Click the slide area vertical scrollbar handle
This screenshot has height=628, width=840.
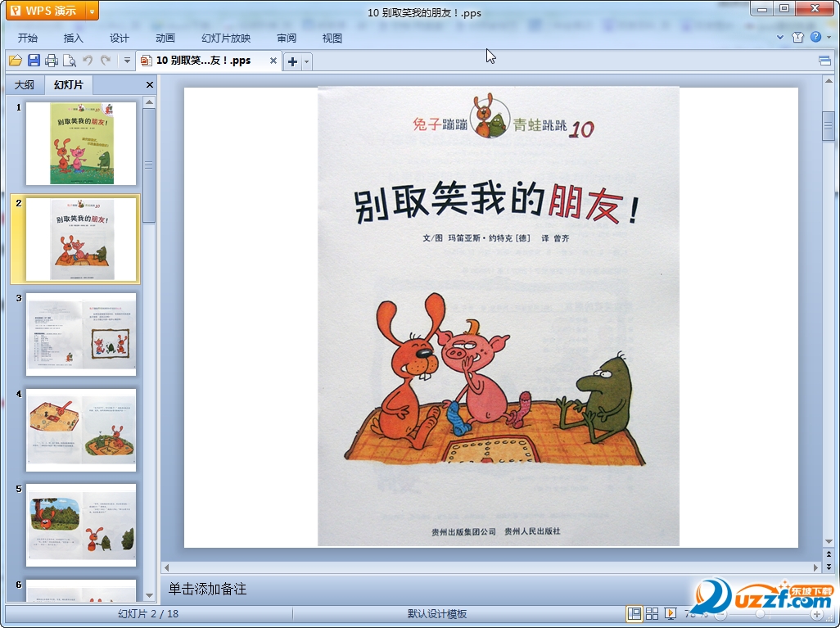tap(829, 126)
